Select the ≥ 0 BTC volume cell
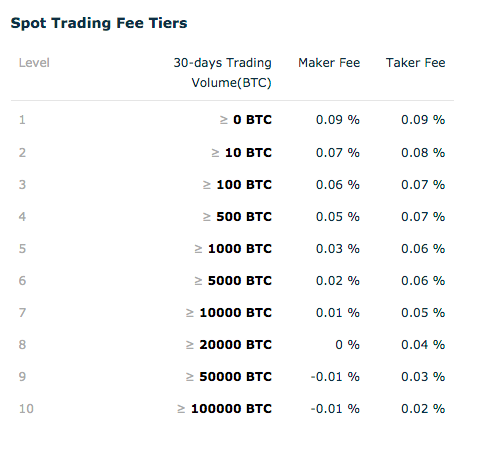 point(246,120)
